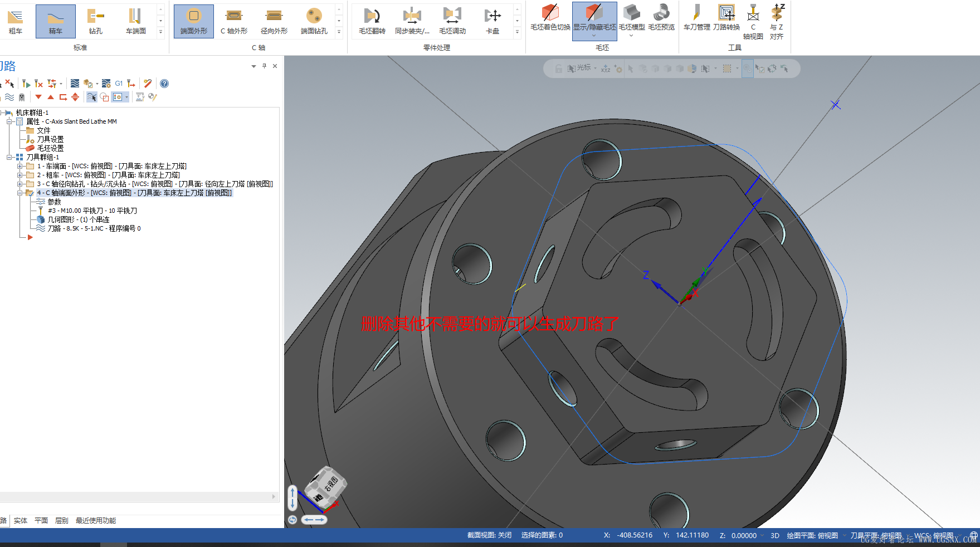The height and width of the screenshot is (547, 980).
Task: Click the tool-with-red-X icon
Action: (x=38, y=84)
